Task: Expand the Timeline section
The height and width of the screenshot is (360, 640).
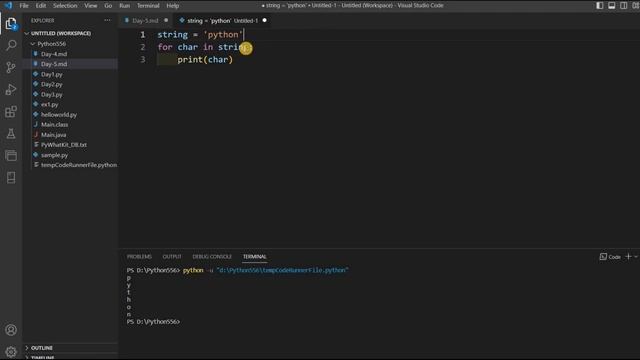Action: point(42,358)
